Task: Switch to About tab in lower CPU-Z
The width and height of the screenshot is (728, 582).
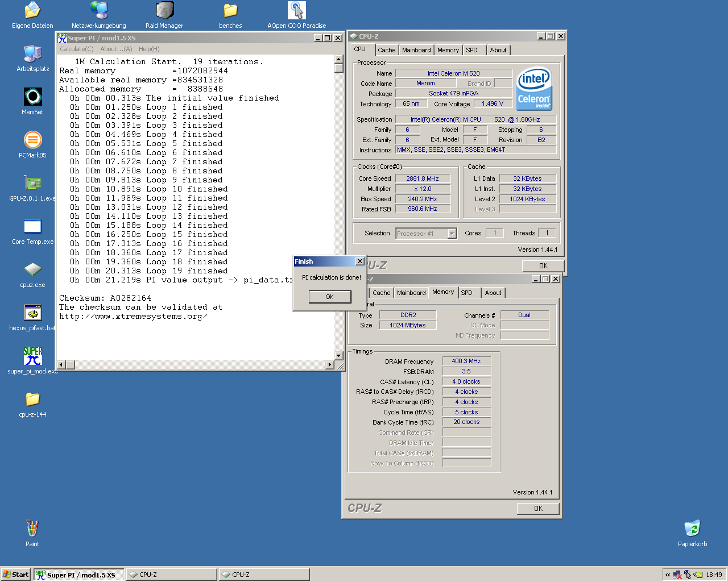Action: pyautogui.click(x=493, y=293)
